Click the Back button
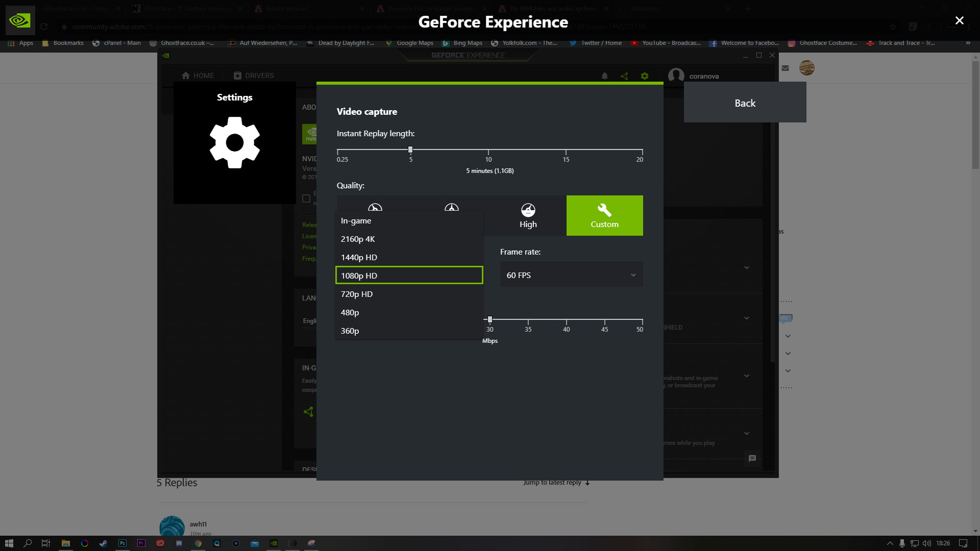The height and width of the screenshot is (551, 980). [x=745, y=103]
